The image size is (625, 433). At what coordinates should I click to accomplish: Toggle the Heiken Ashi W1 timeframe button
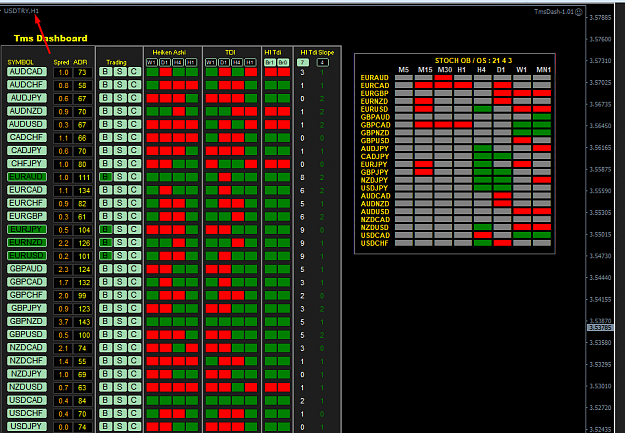coord(152,63)
